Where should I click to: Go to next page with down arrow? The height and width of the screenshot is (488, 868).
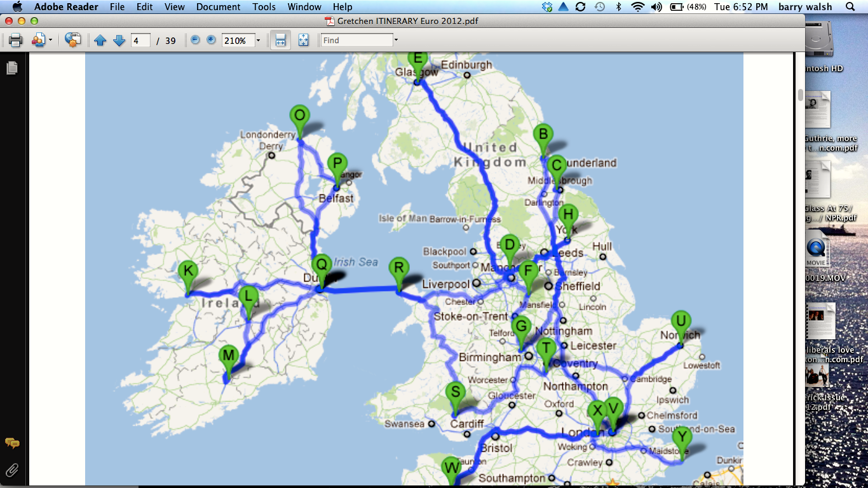(x=119, y=41)
